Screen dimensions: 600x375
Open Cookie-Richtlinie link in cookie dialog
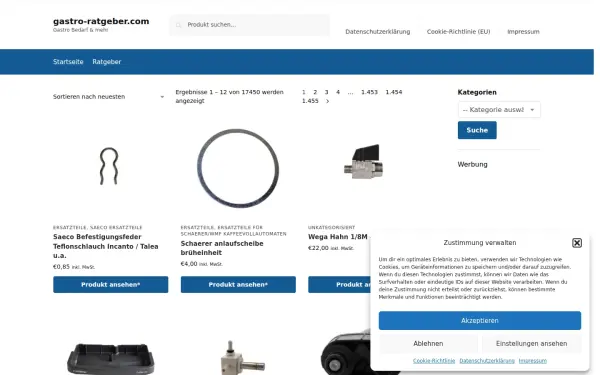[x=434, y=361]
